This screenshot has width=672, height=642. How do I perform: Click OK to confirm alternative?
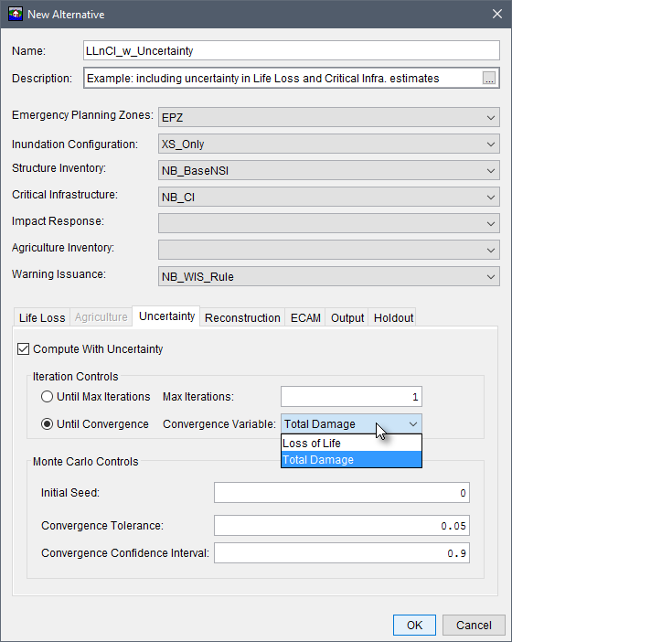[x=414, y=626]
